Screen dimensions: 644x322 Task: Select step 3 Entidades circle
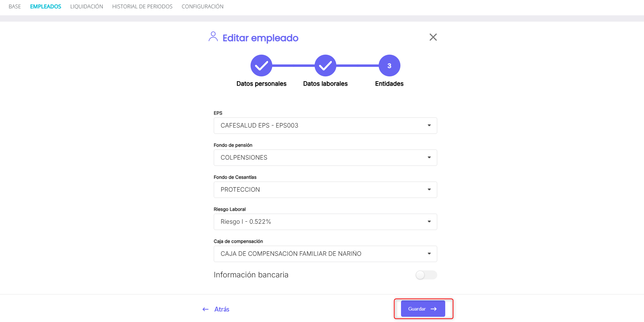tap(390, 66)
